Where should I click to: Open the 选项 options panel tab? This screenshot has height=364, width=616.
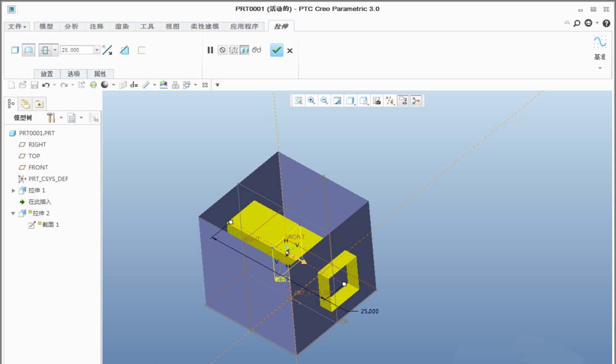point(73,74)
